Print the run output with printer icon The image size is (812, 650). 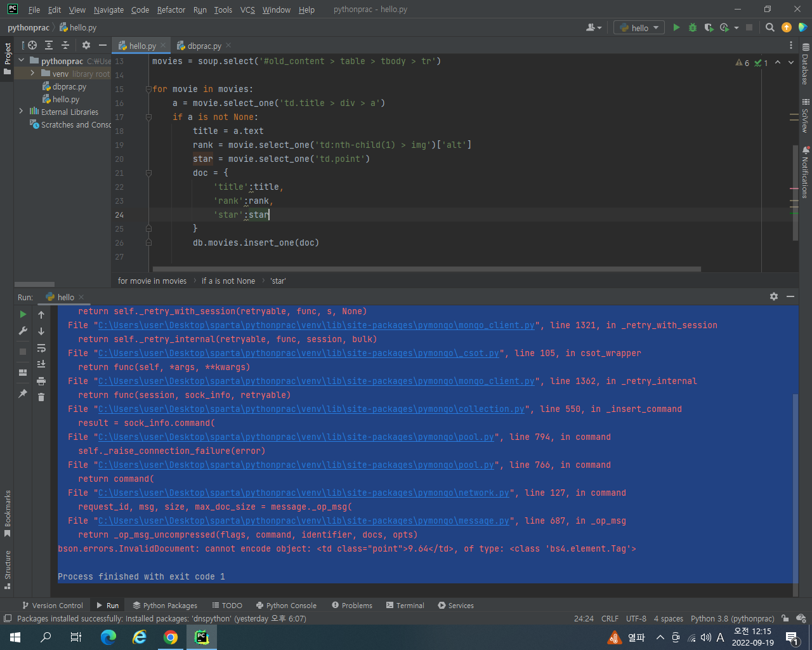[41, 381]
